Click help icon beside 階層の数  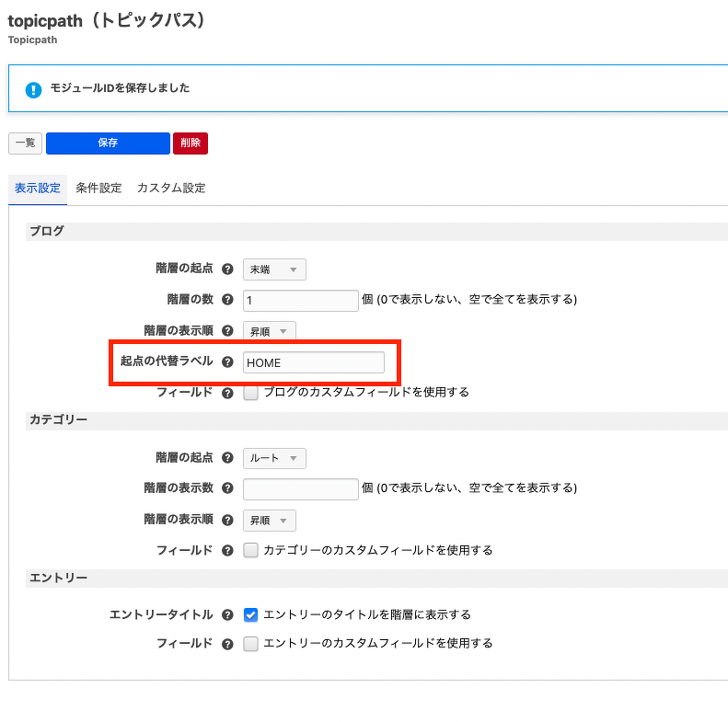click(x=227, y=300)
